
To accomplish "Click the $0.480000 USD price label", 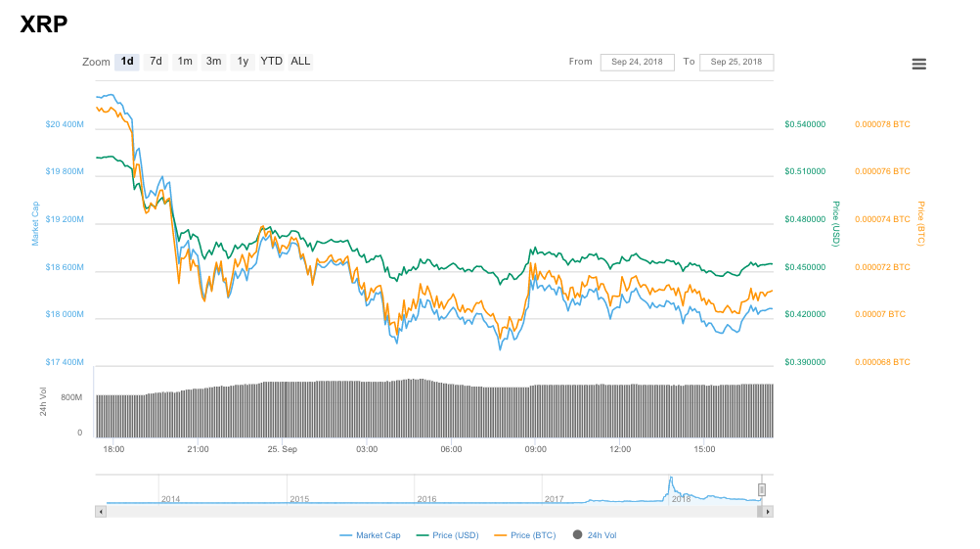I will 805,219.
